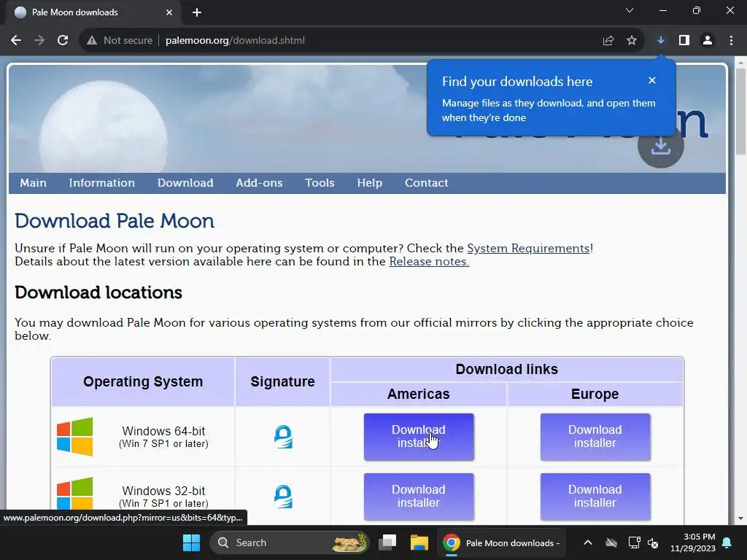Close the 'Find your downloads here' popup
The image size is (747, 560).
[x=652, y=80]
